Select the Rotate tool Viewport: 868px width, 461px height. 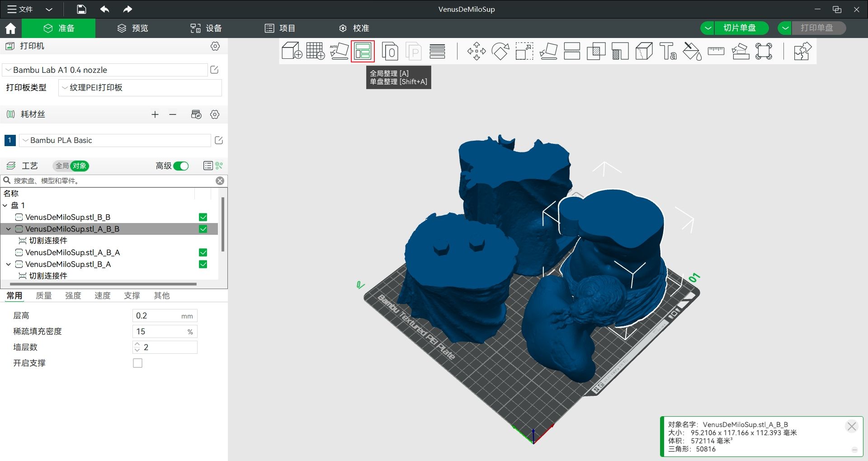(x=500, y=51)
